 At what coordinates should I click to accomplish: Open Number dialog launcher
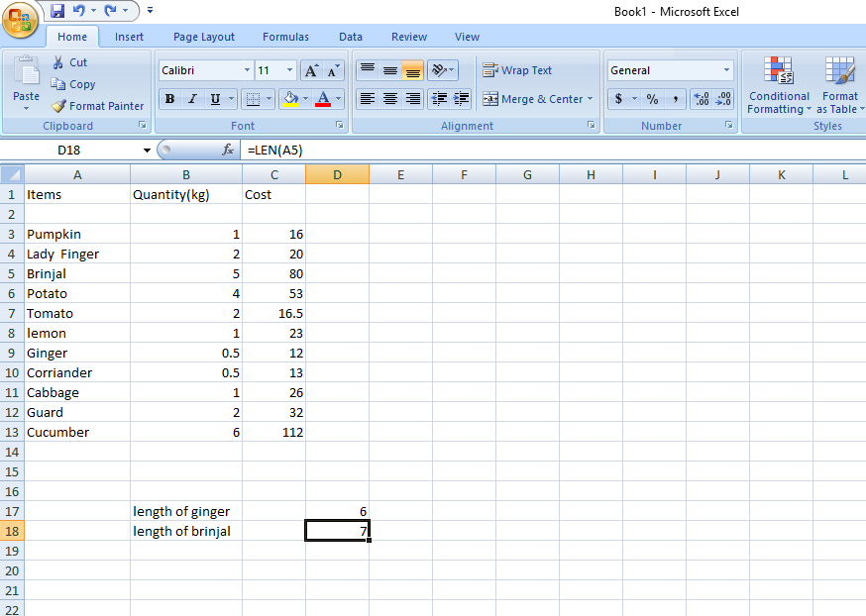coord(729,126)
